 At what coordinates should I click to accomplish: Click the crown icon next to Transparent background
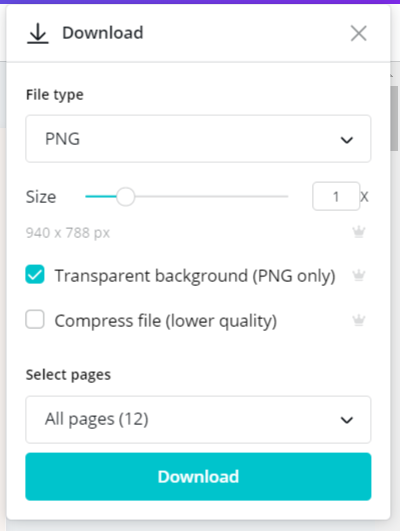[359, 275]
